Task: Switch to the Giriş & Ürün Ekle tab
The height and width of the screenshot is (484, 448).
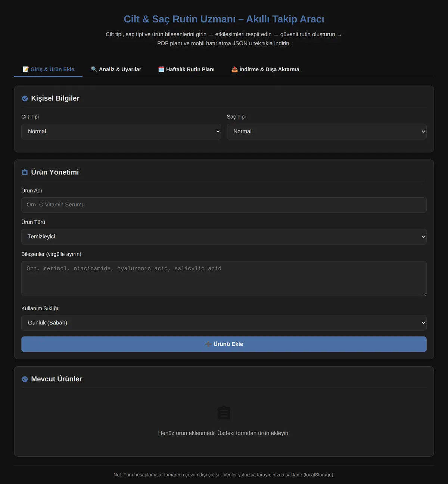Action: [x=48, y=69]
